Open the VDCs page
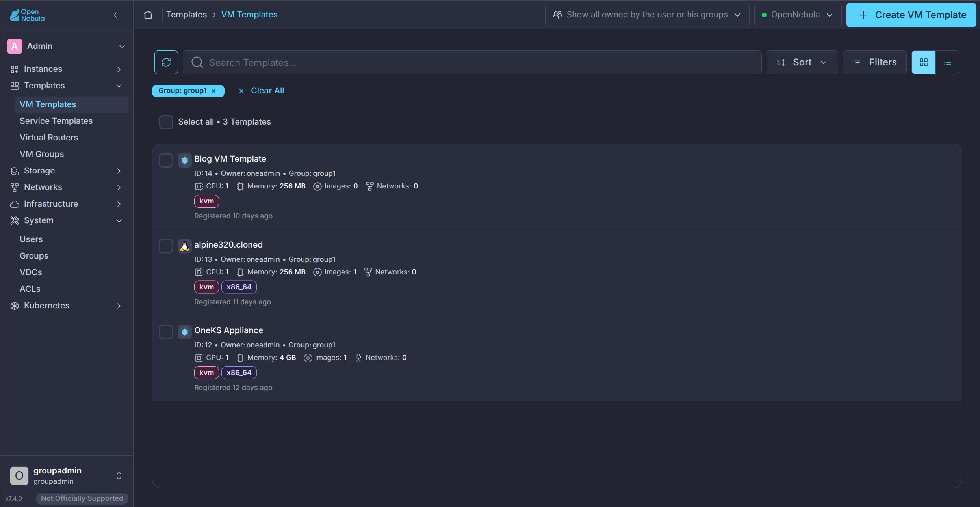The height and width of the screenshot is (507, 980). click(31, 272)
